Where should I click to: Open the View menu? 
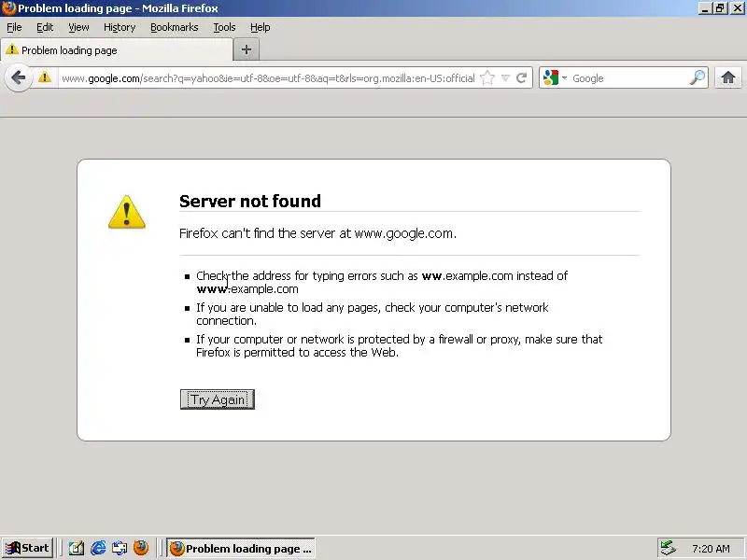tap(78, 27)
